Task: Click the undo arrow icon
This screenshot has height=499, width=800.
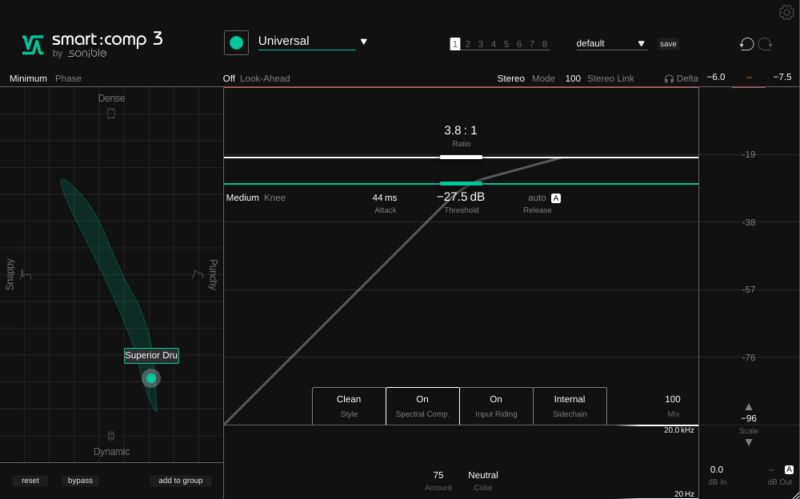Action: tap(746, 44)
